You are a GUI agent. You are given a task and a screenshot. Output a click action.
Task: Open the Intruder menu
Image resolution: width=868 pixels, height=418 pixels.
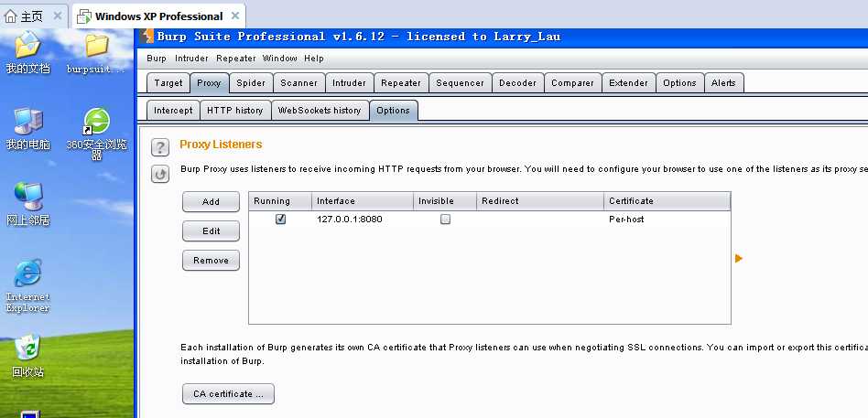(x=191, y=58)
